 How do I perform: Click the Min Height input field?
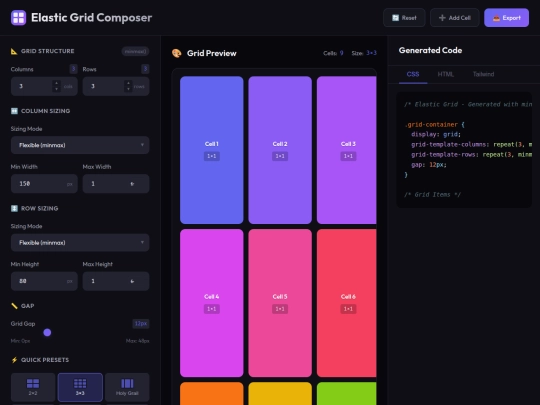coord(44,281)
